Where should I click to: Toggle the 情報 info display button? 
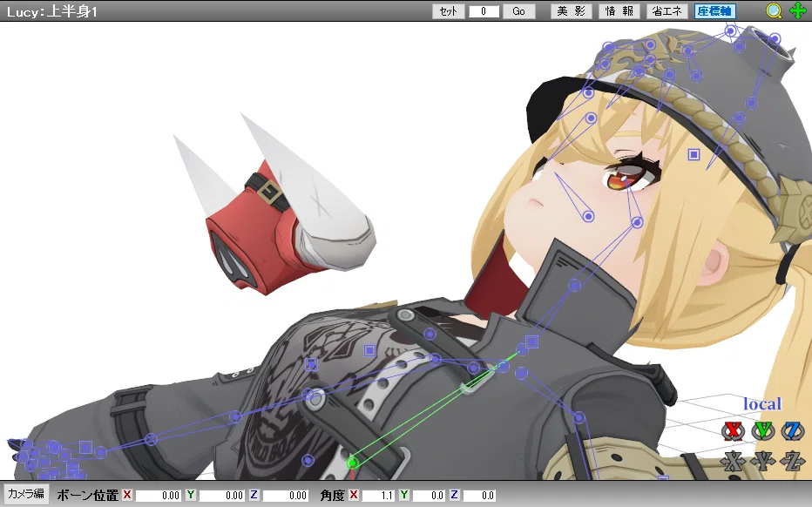coord(619,10)
